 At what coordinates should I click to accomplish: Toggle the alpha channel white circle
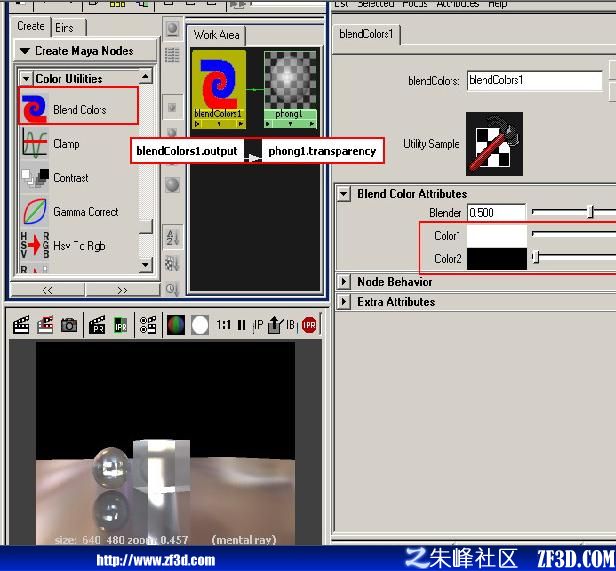pyautogui.click(x=200, y=325)
